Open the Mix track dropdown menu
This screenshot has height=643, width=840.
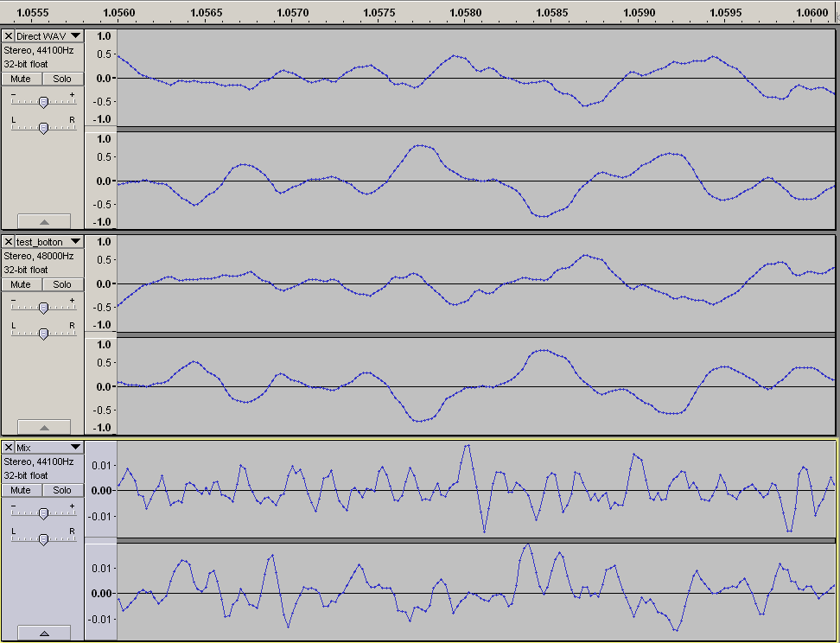point(76,448)
